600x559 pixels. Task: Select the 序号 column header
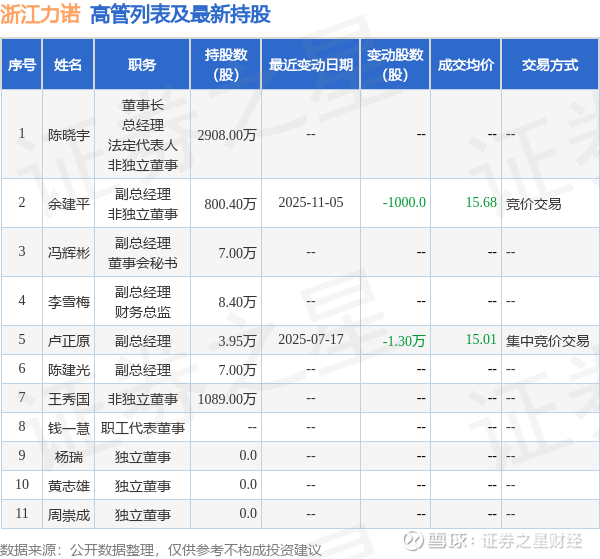(x=22, y=65)
